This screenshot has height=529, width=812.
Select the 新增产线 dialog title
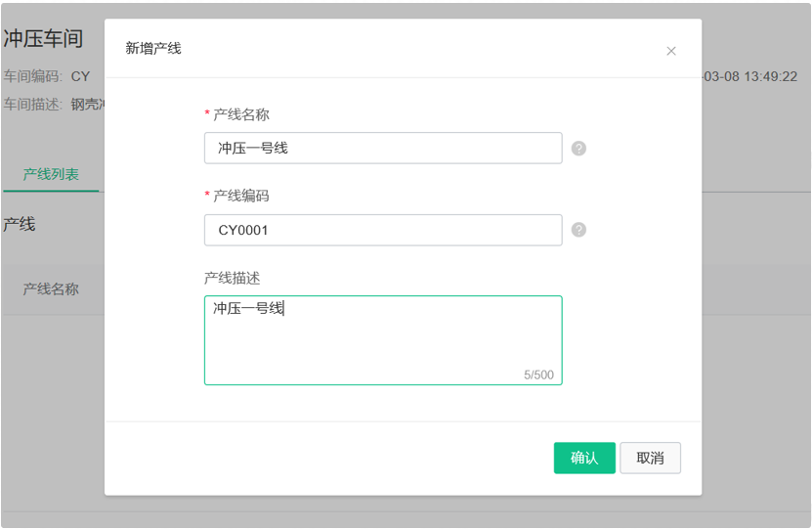tap(153, 48)
